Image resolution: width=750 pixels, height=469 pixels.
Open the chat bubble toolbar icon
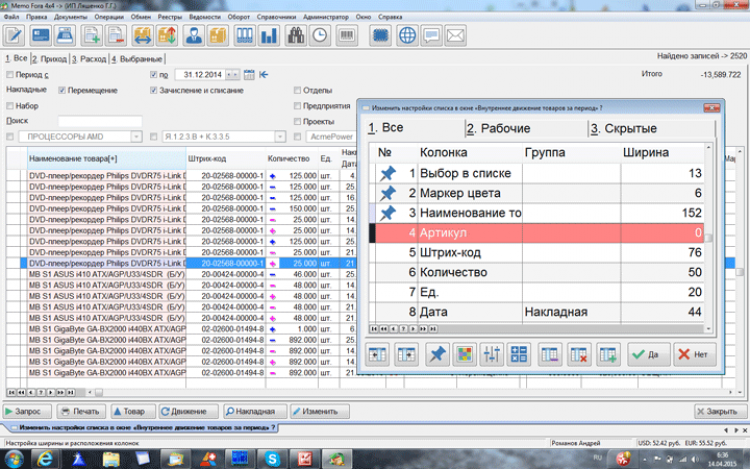431,35
